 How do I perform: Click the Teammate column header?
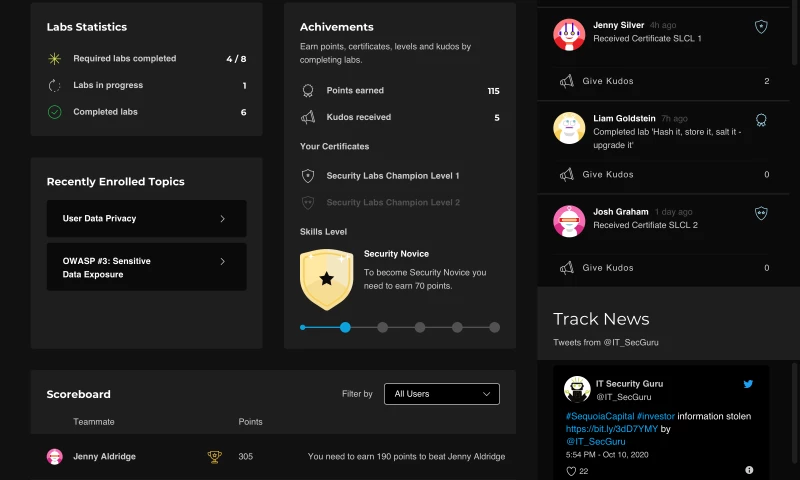coord(94,422)
